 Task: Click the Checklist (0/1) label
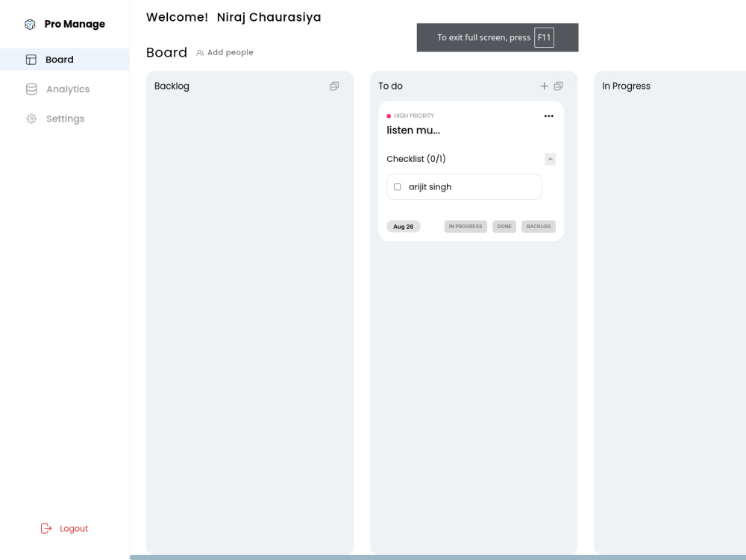pyautogui.click(x=416, y=159)
